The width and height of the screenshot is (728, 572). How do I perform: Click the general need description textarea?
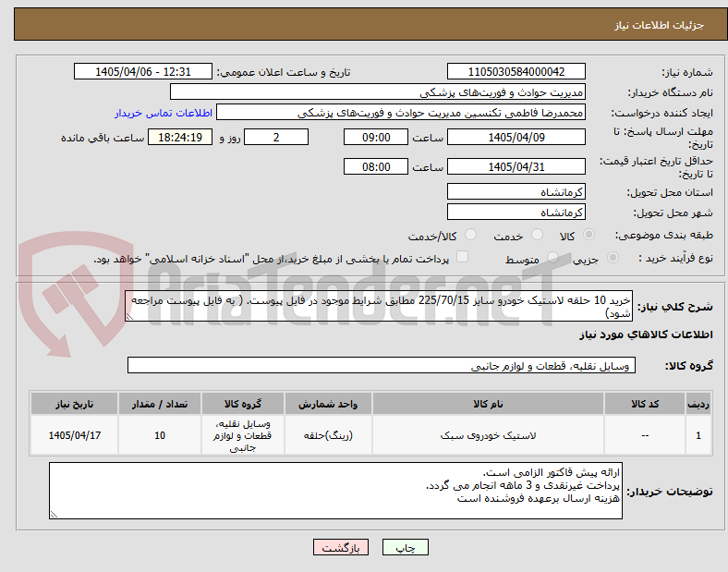(x=379, y=306)
